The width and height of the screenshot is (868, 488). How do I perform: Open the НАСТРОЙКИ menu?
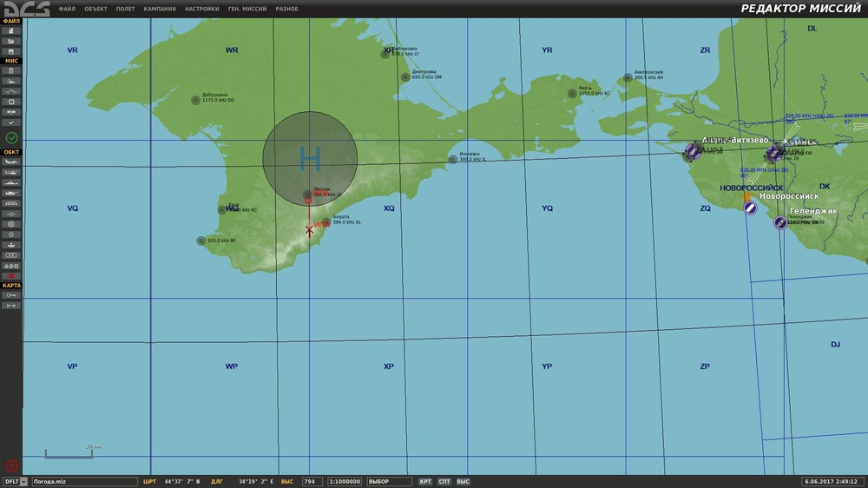click(x=202, y=9)
